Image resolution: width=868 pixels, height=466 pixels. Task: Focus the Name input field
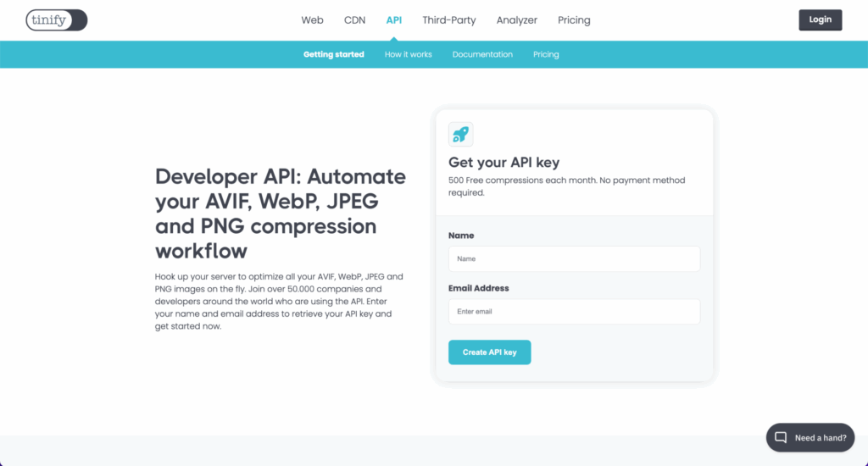(574, 259)
